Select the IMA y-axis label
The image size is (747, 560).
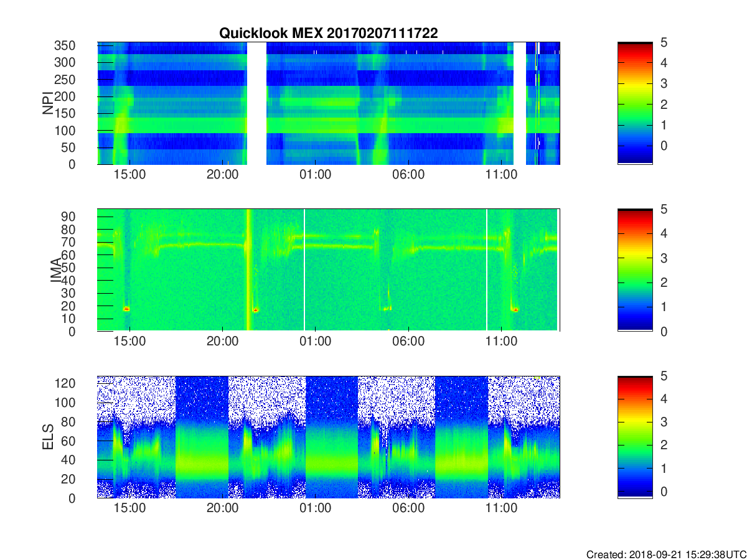pyautogui.click(x=57, y=270)
